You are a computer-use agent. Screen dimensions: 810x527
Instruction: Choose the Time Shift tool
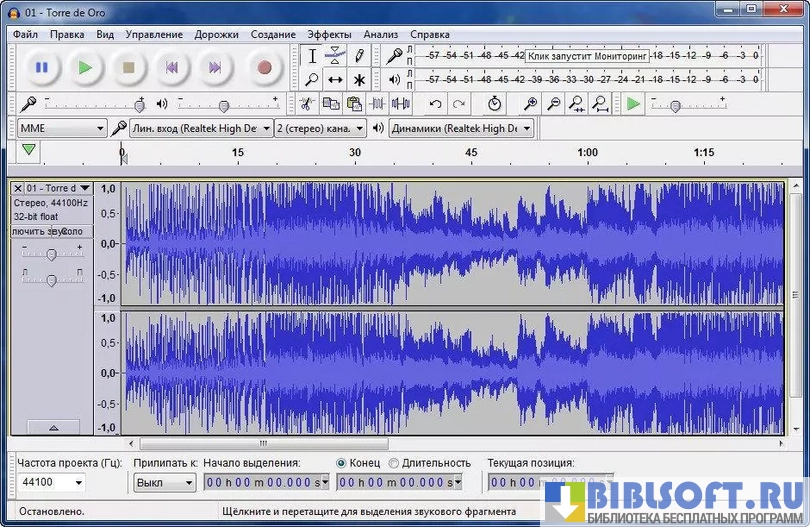click(x=336, y=80)
